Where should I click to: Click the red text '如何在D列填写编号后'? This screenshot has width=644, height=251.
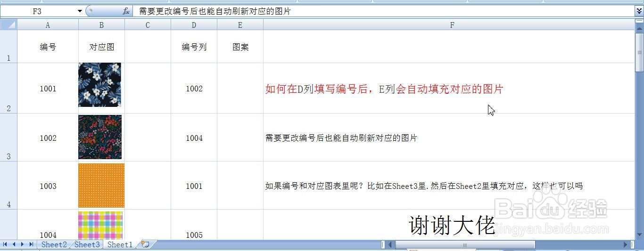point(317,89)
